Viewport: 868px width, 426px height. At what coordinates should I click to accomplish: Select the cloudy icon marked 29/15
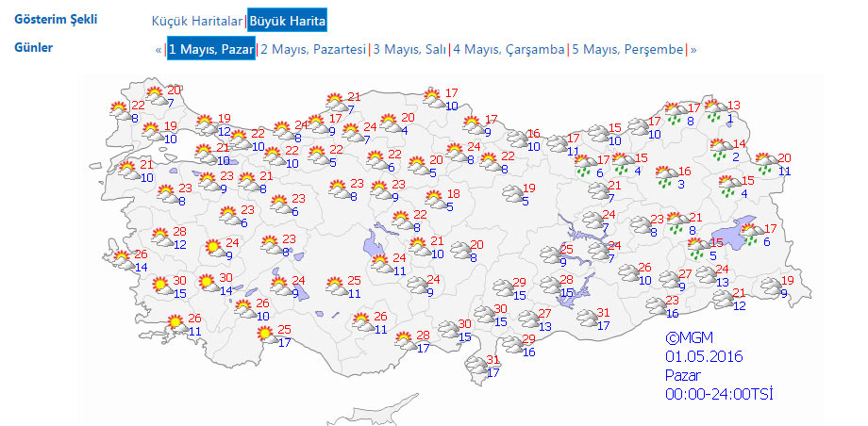[x=503, y=288]
